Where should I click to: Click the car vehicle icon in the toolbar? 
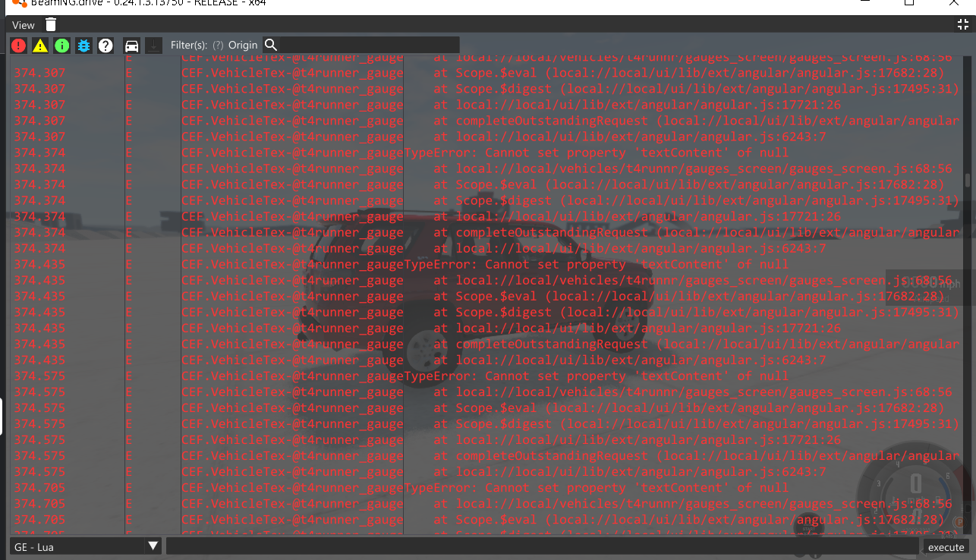point(132,46)
